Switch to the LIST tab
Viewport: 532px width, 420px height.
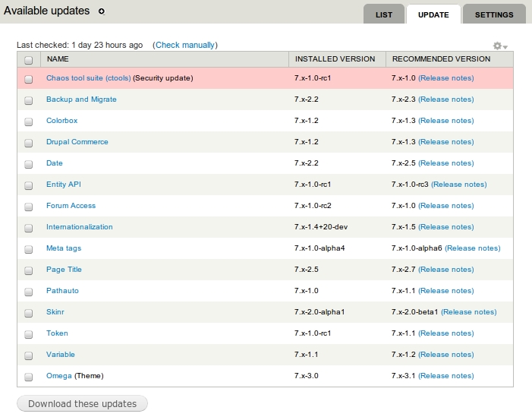pyautogui.click(x=384, y=15)
